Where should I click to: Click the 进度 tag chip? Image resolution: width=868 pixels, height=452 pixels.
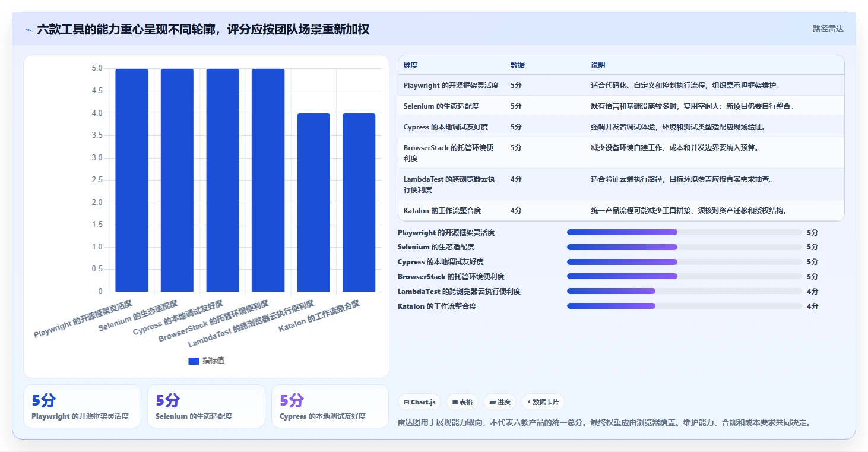(x=500, y=402)
